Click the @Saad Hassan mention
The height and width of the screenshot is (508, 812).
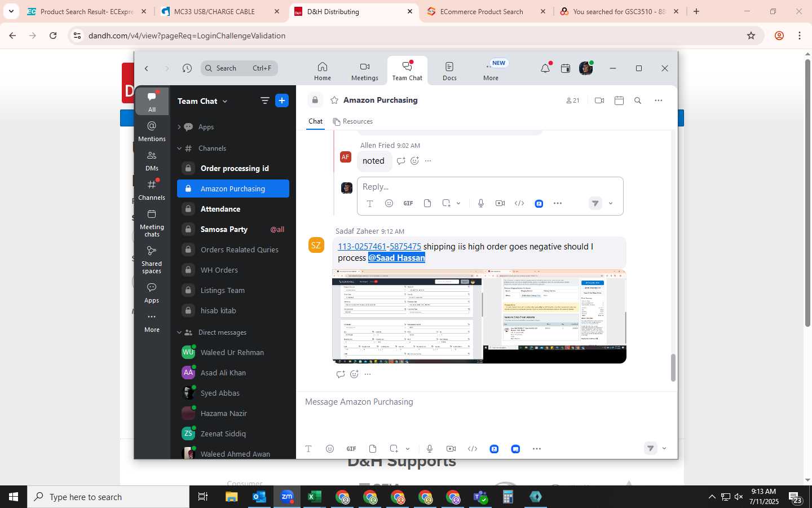(x=396, y=258)
